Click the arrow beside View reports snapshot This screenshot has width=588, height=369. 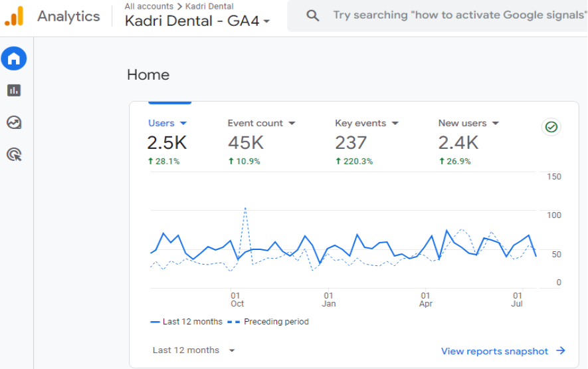point(561,350)
